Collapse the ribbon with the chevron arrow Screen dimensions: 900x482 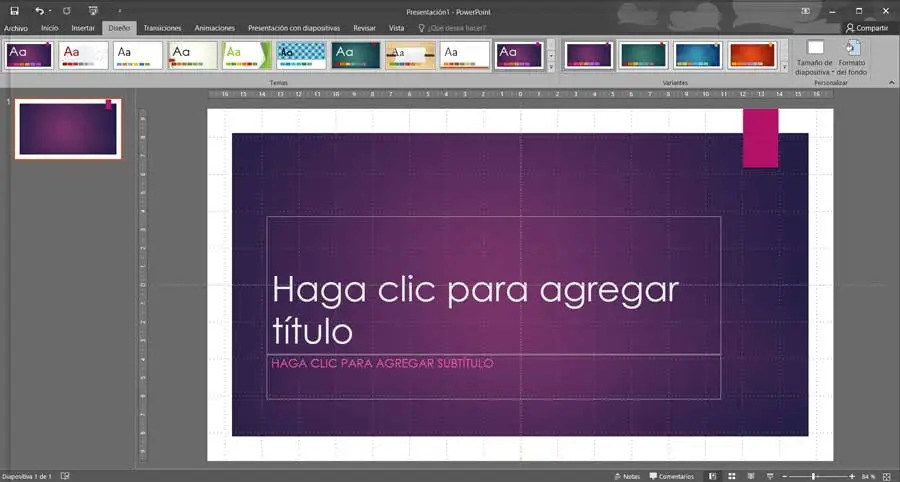(x=891, y=83)
